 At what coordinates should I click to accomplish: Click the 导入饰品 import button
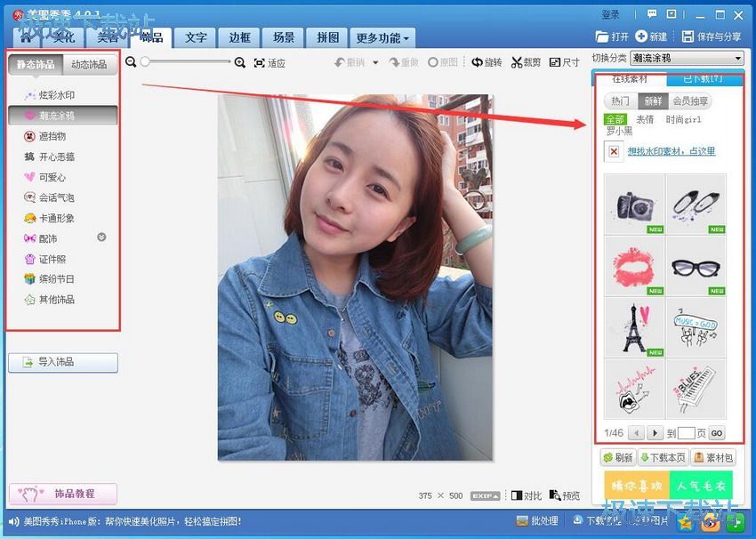click(63, 363)
